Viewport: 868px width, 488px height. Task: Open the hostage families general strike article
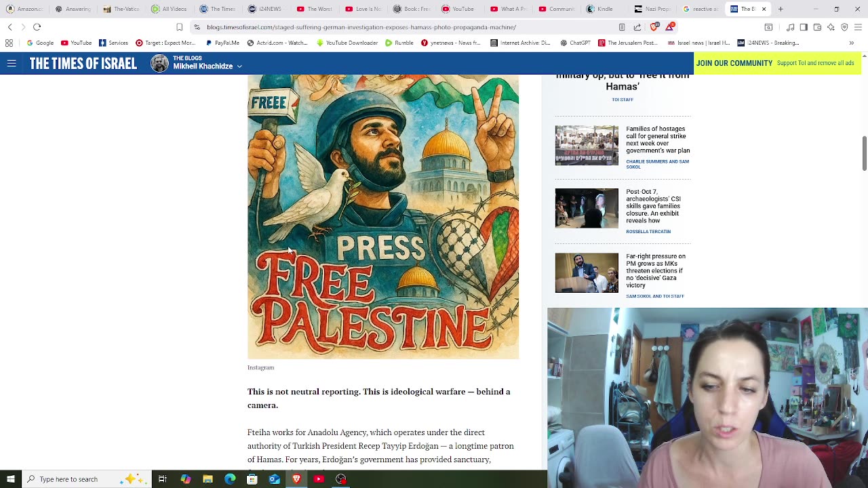pyautogui.click(x=658, y=140)
